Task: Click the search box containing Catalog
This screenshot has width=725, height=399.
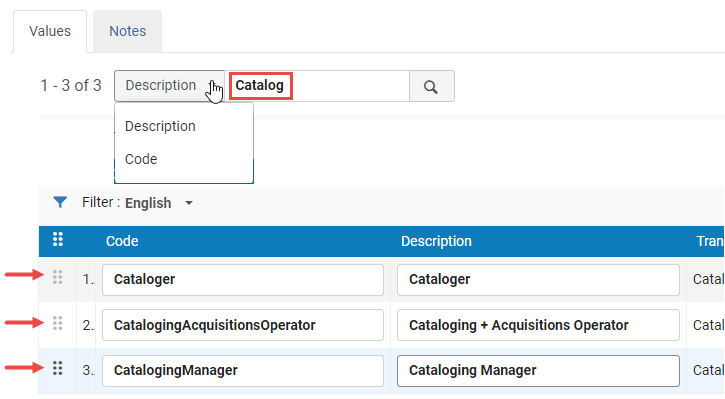Action: point(317,86)
